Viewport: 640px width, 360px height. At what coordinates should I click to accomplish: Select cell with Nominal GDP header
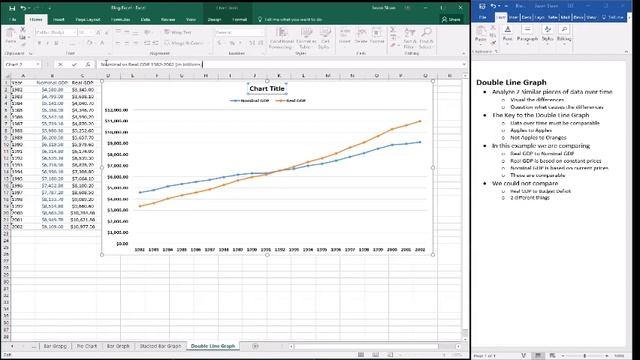coord(52,82)
